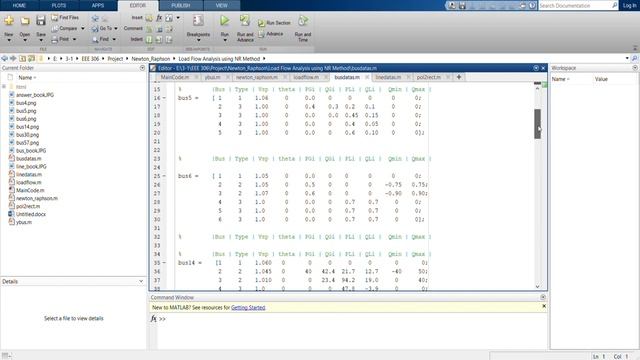Open the ybus.m editor tab

click(x=213, y=77)
